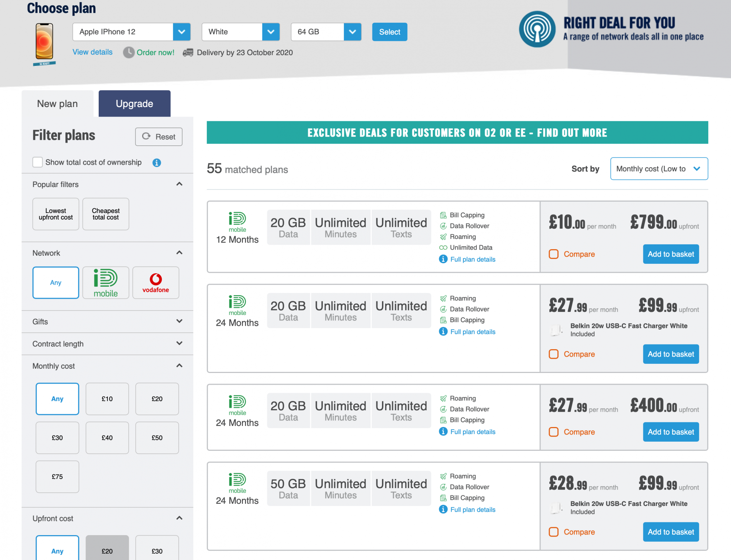Viewport: 731px width, 560px height.
Task: Expand the Contract length filter section
Action: coord(179,343)
